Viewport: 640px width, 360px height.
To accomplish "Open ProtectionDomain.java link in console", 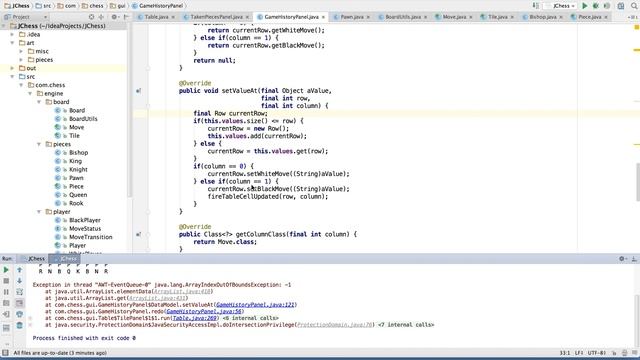I will click(x=334, y=325).
